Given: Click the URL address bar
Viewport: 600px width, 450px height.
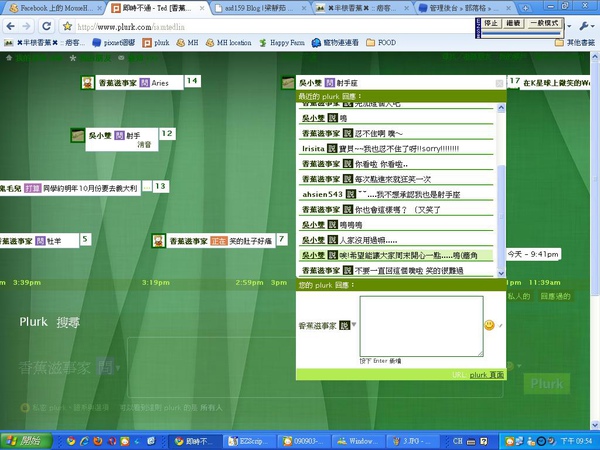Looking at the screenshot, I should point(268,26).
